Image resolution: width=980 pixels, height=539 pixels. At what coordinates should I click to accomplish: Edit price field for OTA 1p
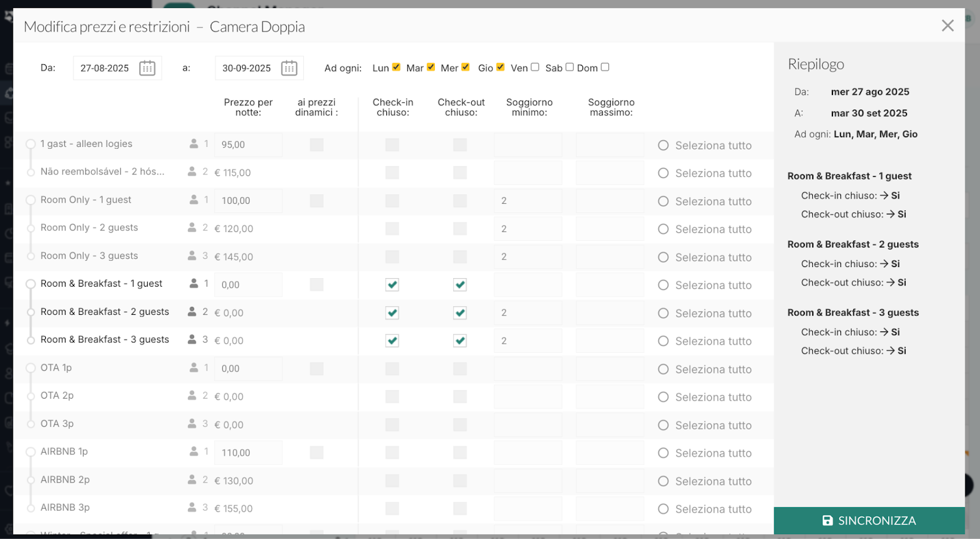pos(248,368)
